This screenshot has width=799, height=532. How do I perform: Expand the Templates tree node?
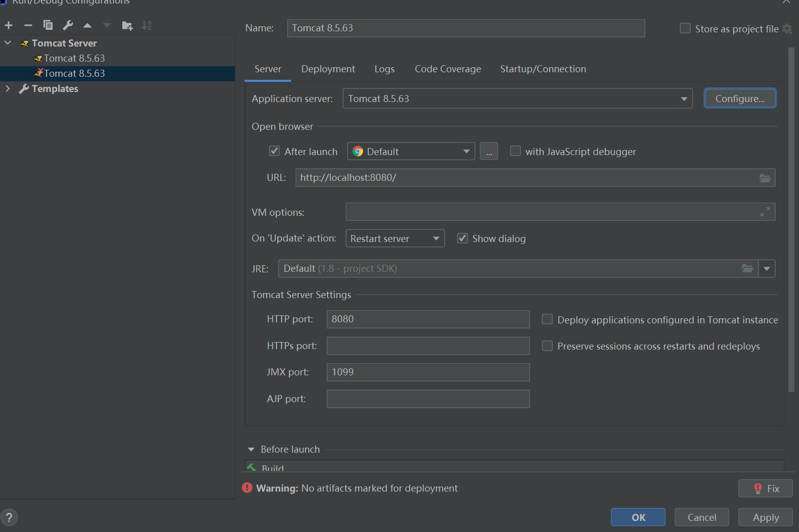click(x=8, y=89)
